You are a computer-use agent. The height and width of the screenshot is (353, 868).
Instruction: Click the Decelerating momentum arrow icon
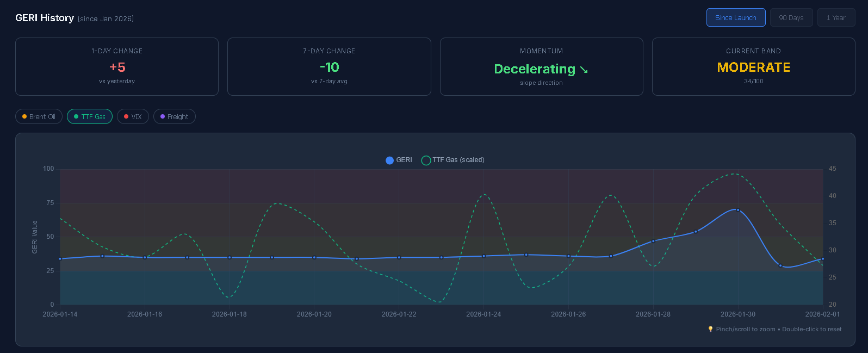(584, 70)
